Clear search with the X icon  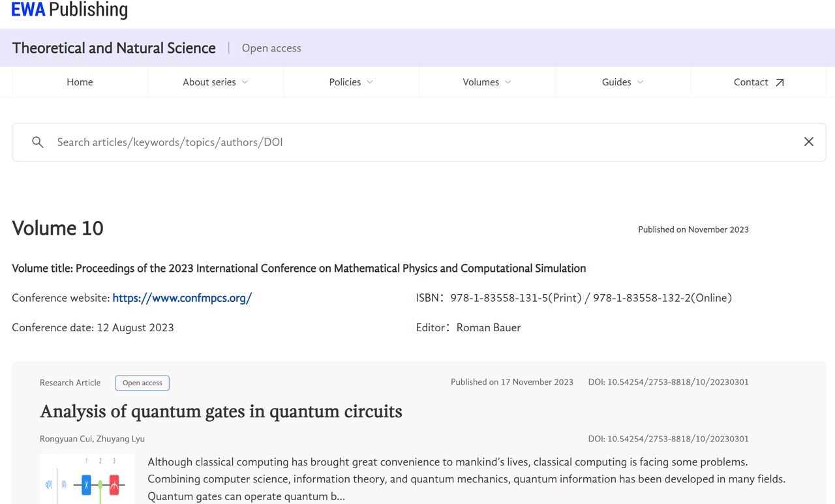click(x=808, y=141)
